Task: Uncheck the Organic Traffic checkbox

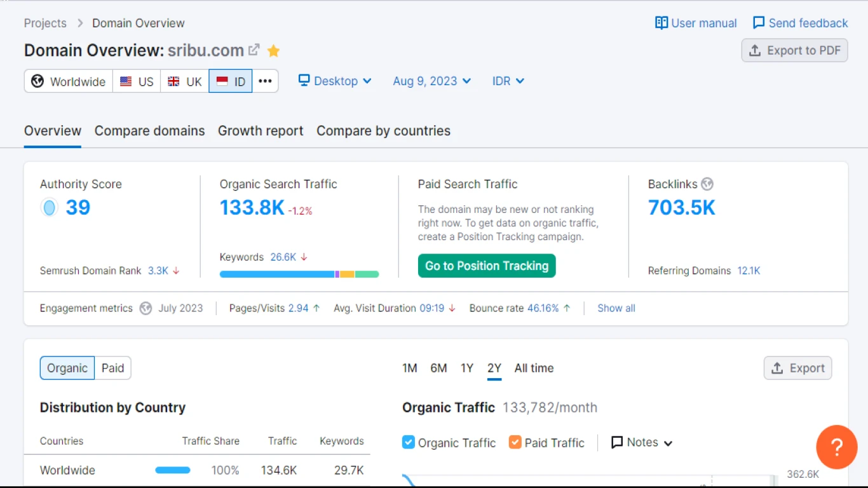Action: (409, 442)
